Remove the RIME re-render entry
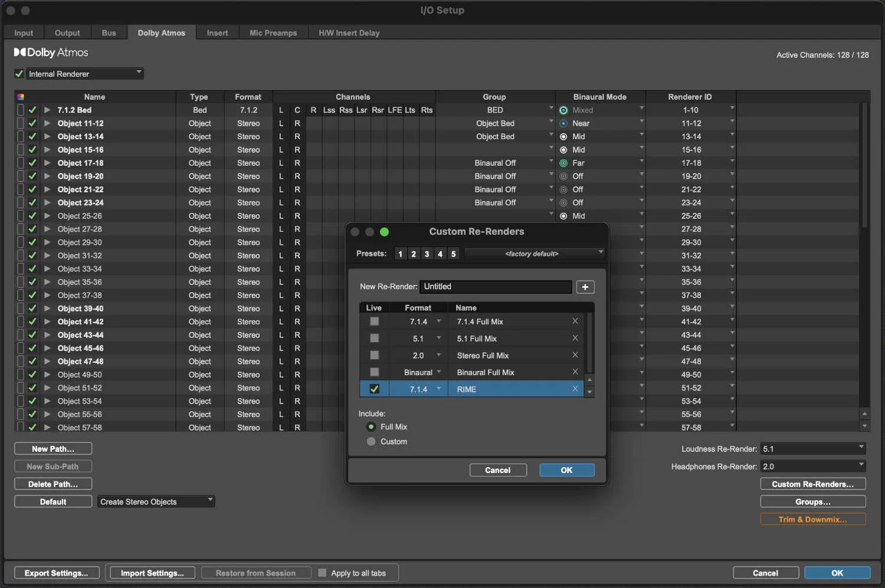The image size is (885, 588). coord(575,389)
